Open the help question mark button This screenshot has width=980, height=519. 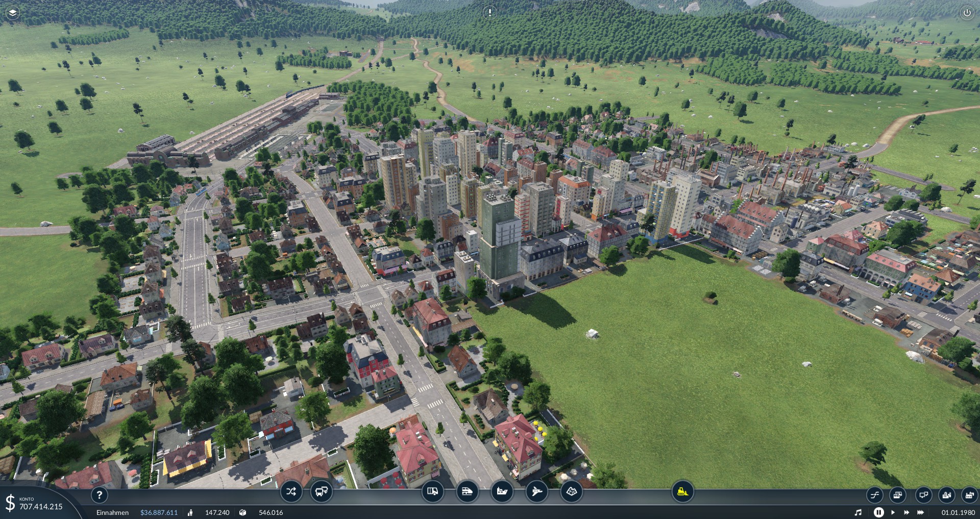100,495
